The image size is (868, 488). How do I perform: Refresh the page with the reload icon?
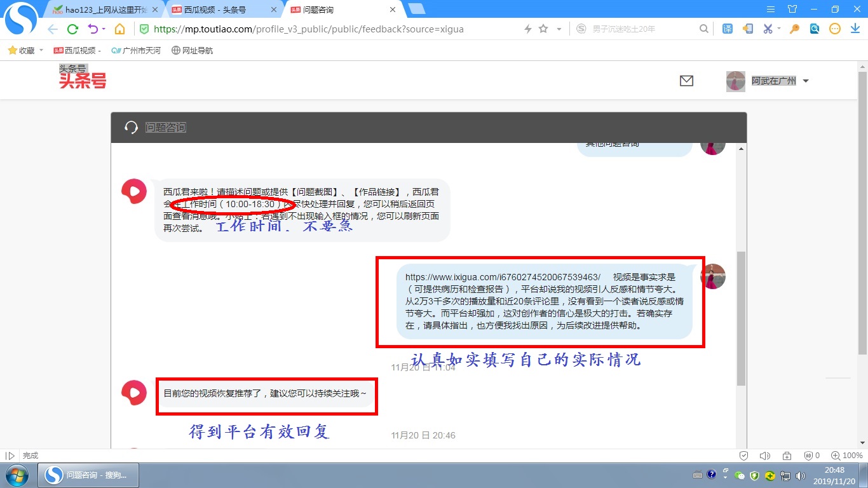pos(72,29)
